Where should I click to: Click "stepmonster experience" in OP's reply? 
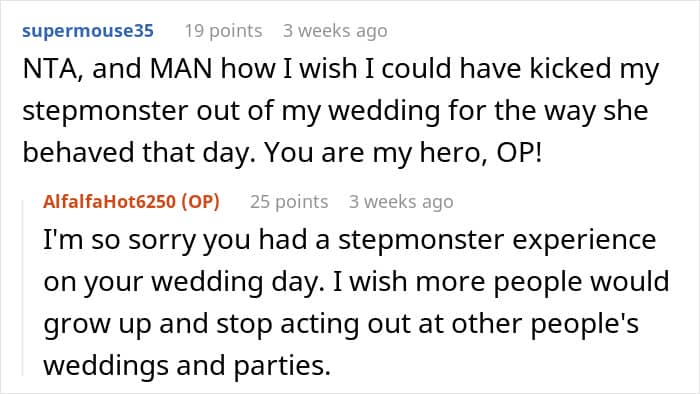[x=497, y=240]
